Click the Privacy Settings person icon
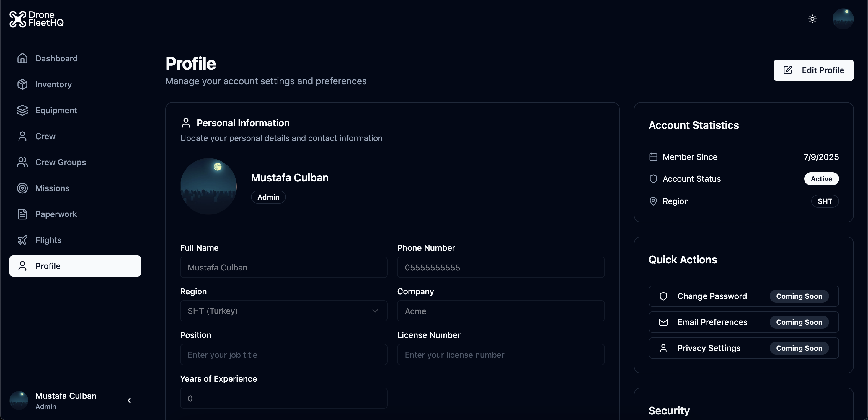Screen dimensions: 868x420 point(663,348)
